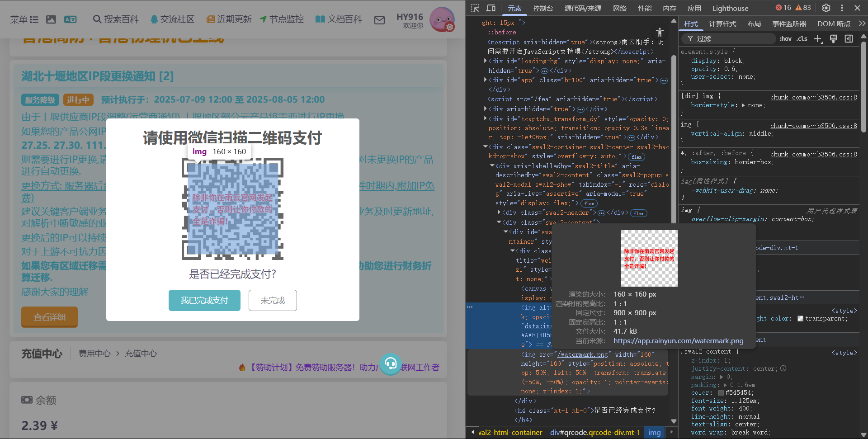Viewport: 868px width, 439px height.
Task: Click the language translate icon in header
Action: (x=70, y=19)
